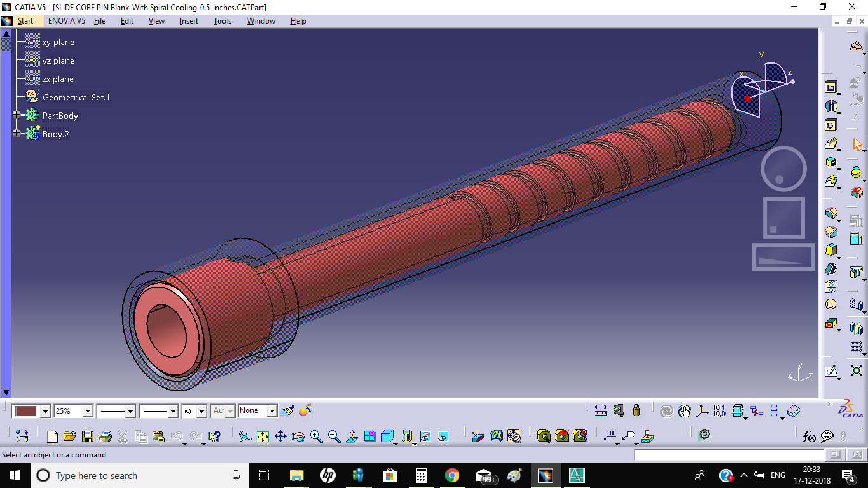
Task: Click the Fit All In icon
Action: [262, 436]
